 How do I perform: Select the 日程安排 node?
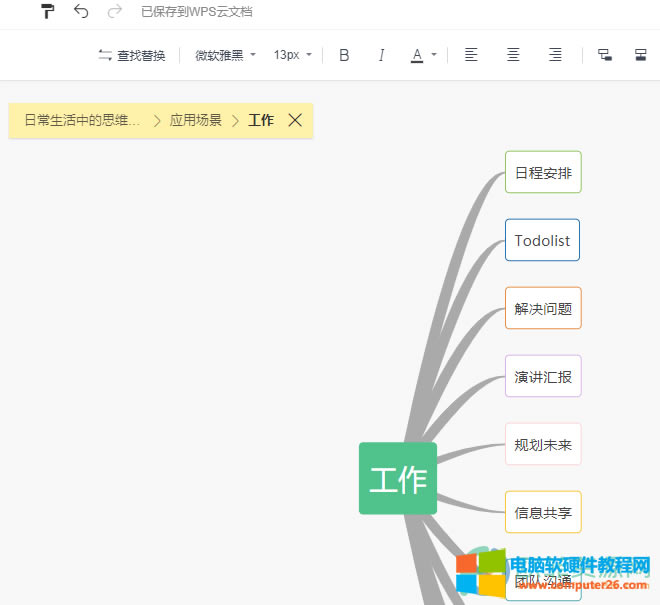coord(543,173)
